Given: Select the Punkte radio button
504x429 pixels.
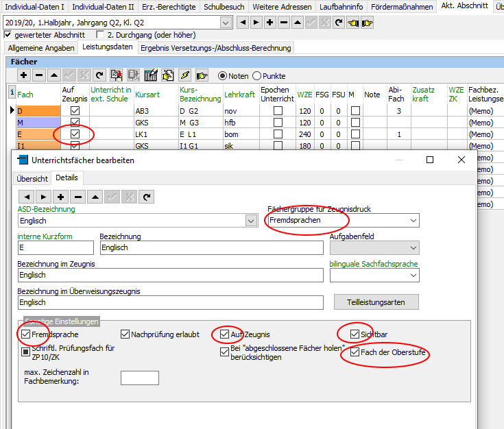Looking at the screenshot, I should [x=256, y=76].
